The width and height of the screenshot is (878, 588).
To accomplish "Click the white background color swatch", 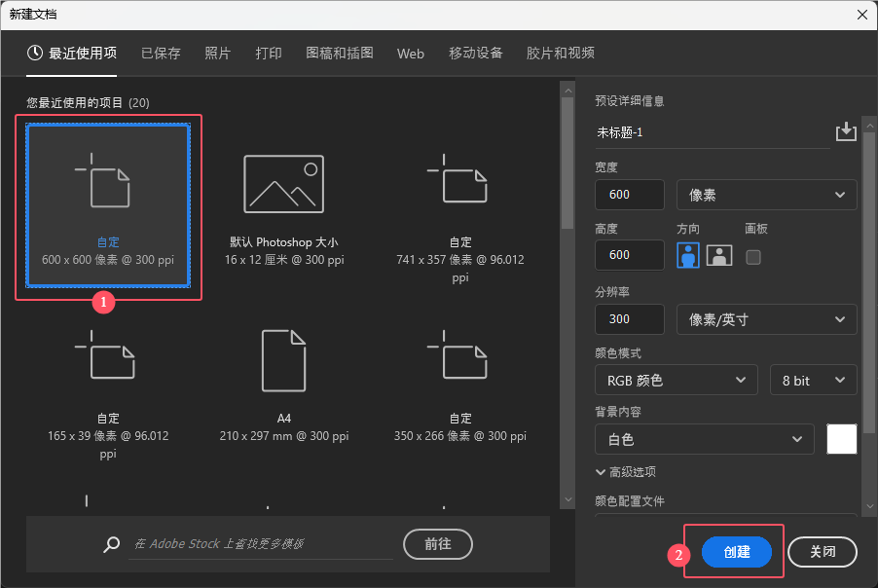I will pyautogui.click(x=842, y=439).
